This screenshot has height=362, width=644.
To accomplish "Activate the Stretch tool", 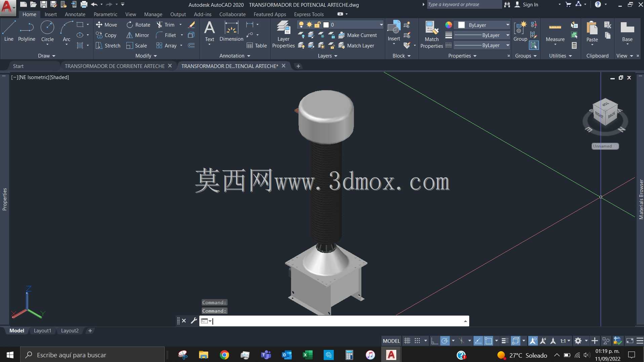I will click(108, 45).
